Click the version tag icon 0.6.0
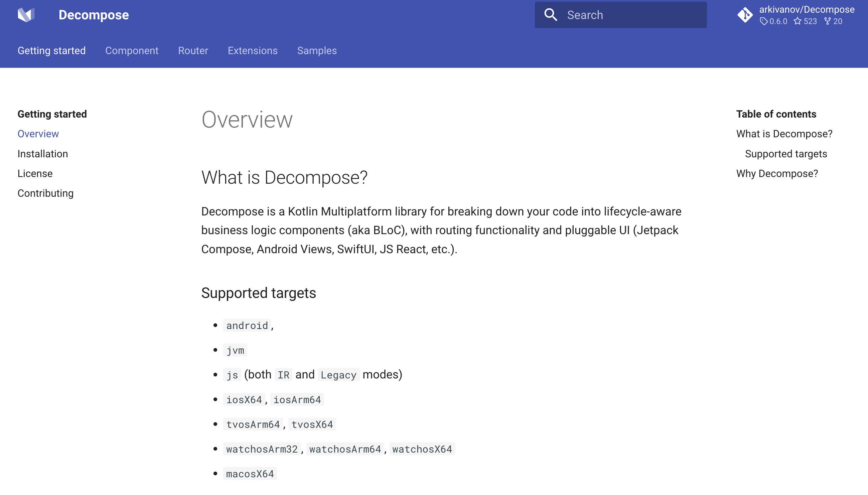Viewport: 868px width, 495px height. [764, 21]
